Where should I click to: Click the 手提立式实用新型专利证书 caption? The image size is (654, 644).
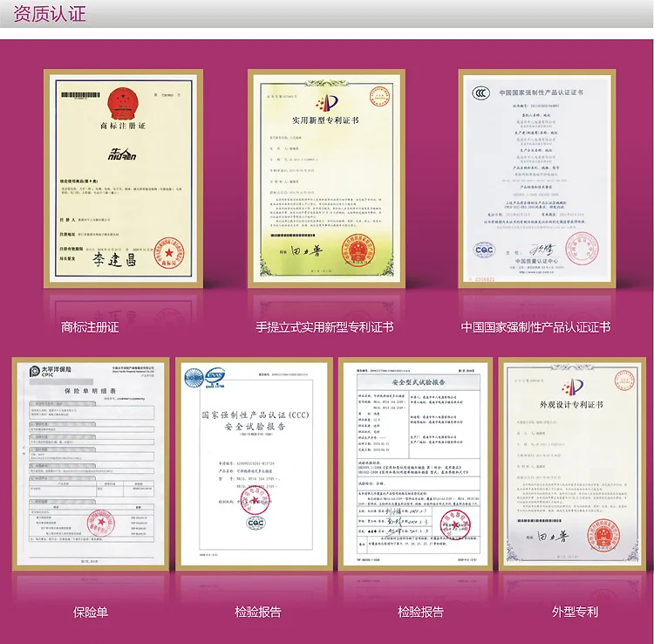324,327
